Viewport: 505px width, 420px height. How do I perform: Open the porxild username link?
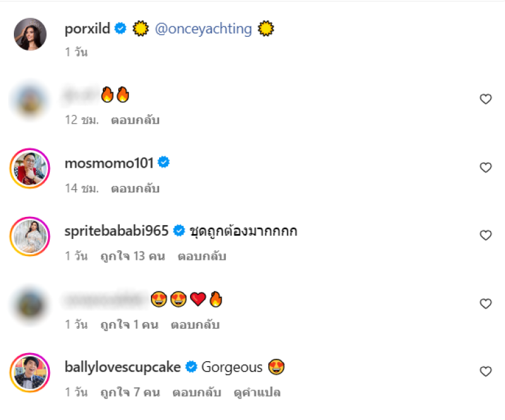[87, 28]
